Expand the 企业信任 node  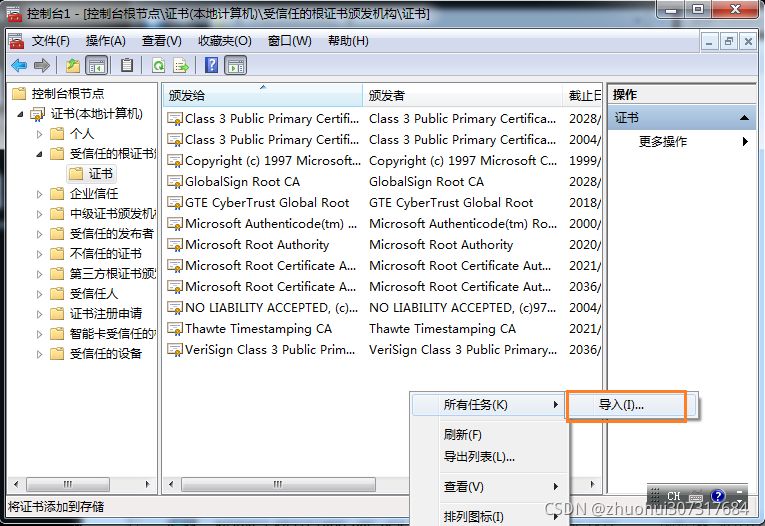click(x=40, y=194)
